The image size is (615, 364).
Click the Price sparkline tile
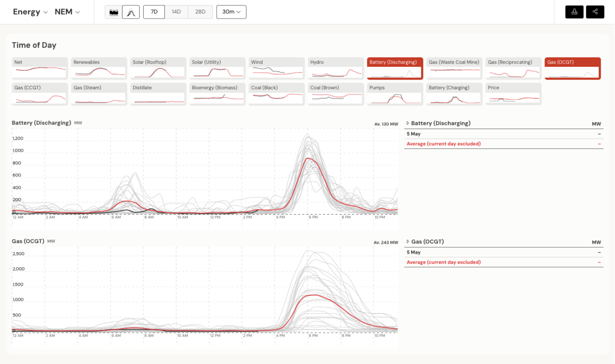[513, 94]
